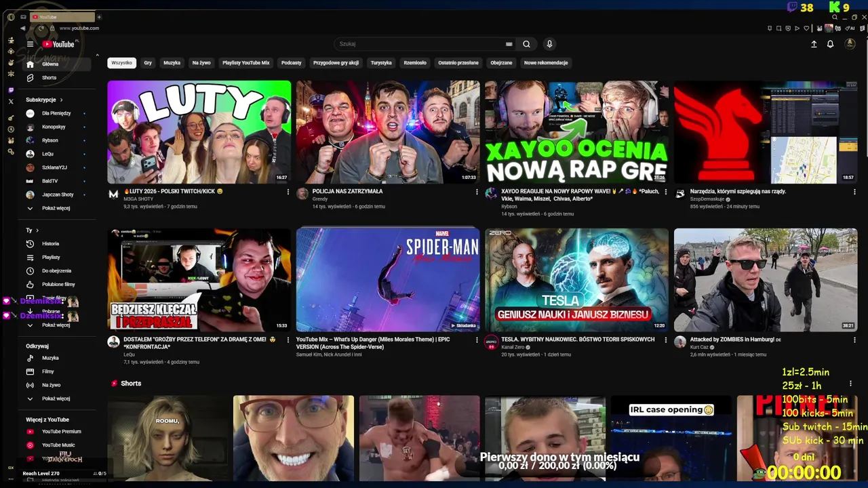
Task: Open the Konopskyy subscription
Action: [57, 127]
